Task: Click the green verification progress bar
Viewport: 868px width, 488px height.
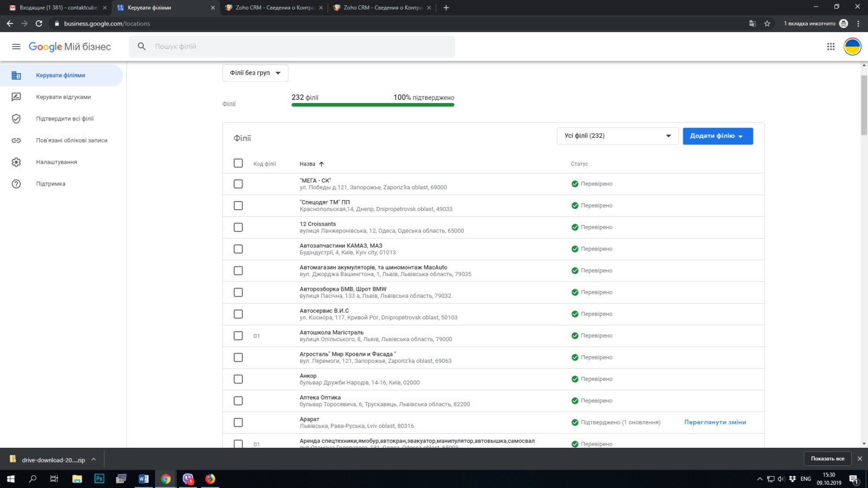Action: tap(373, 105)
